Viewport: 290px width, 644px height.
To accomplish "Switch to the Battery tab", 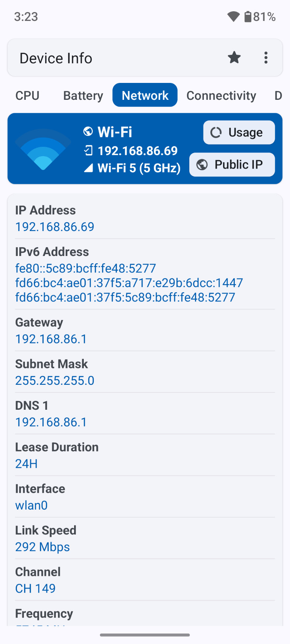I will (83, 95).
